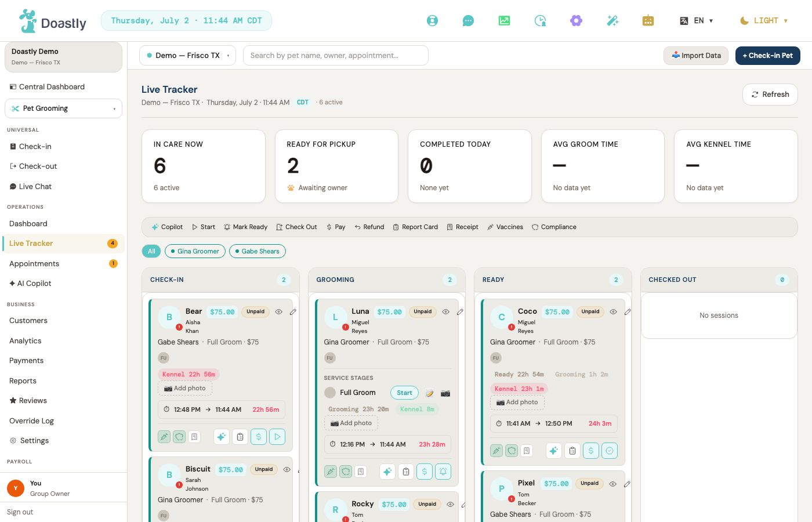Edit Coco's session with the pencil icon
This screenshot has height=522, width=812.
(628, 312)
